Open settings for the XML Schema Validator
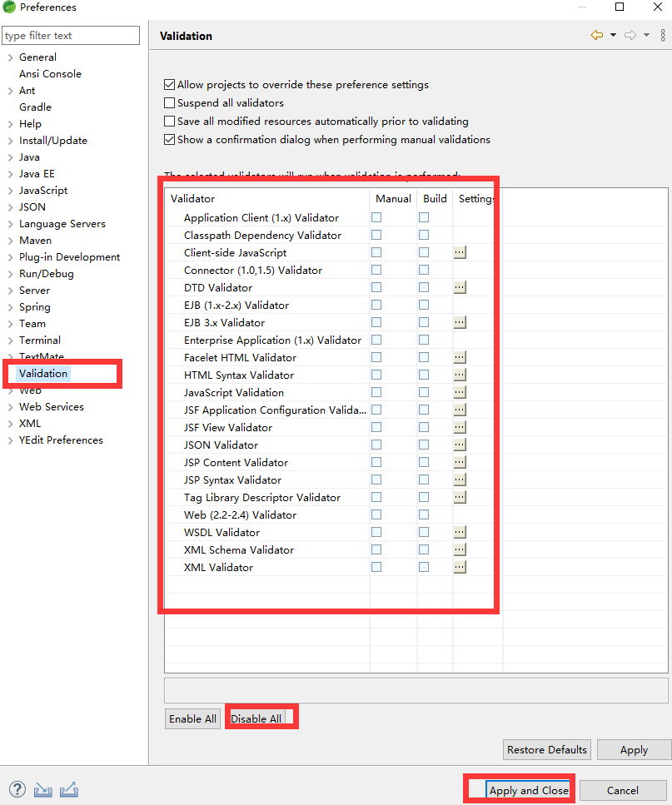The image size is (672, 805). point(460,549)
